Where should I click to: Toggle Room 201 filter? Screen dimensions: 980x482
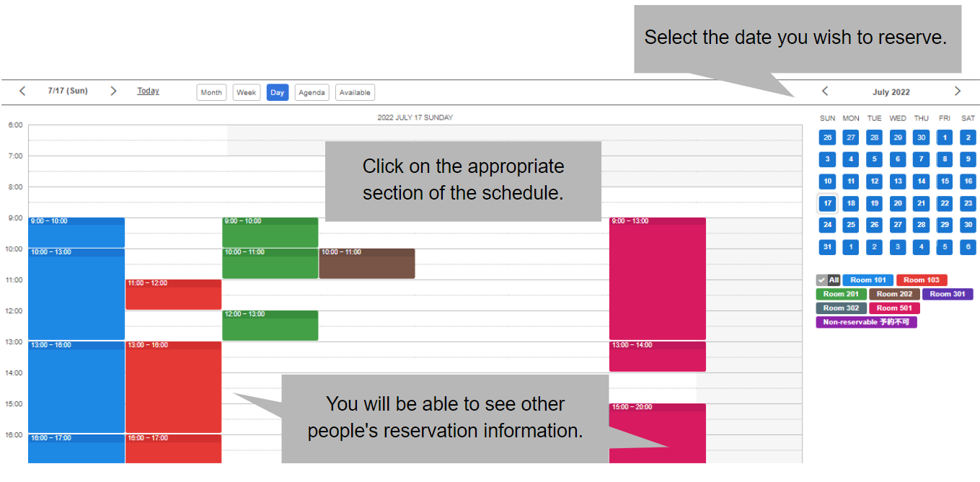pyautogui.click(x=841, y=294)
